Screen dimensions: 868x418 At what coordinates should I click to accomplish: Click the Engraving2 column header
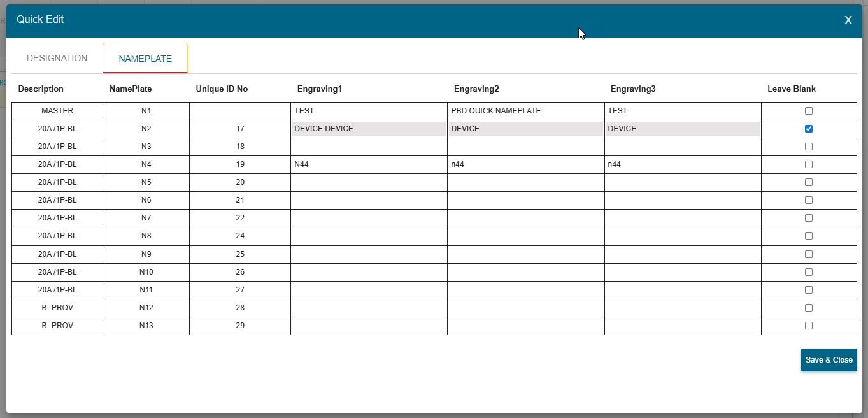point(476,89)
